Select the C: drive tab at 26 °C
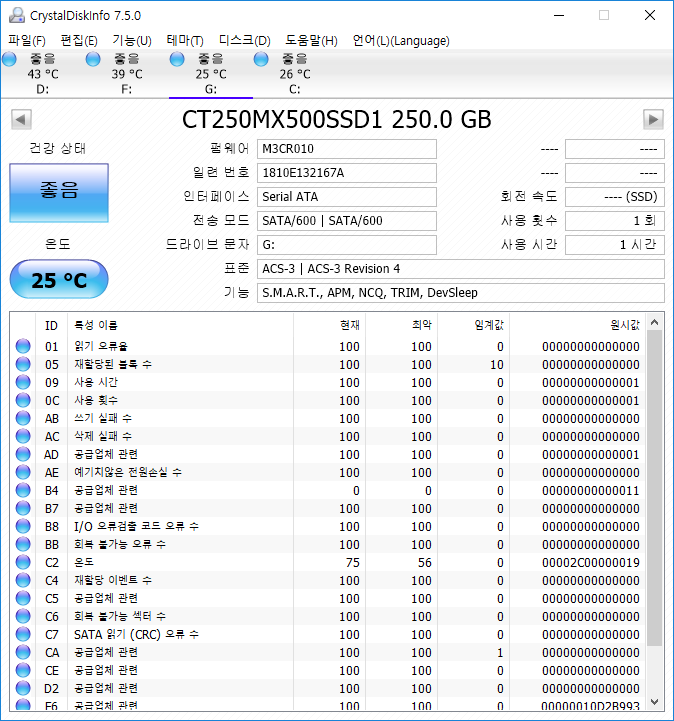Image resolution: width=674 pixels, height=721 pixels. [295, 74]
